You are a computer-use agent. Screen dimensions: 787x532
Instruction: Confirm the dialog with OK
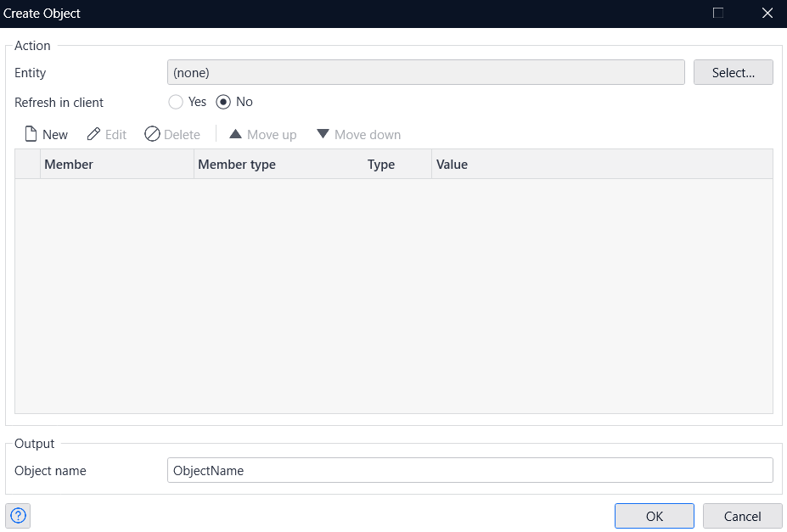654,516
